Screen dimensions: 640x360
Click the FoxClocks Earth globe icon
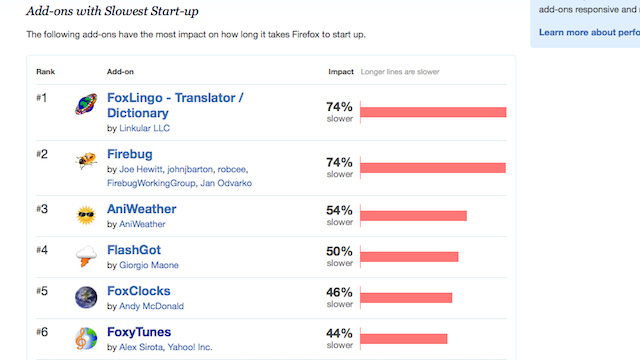[86, 297]
